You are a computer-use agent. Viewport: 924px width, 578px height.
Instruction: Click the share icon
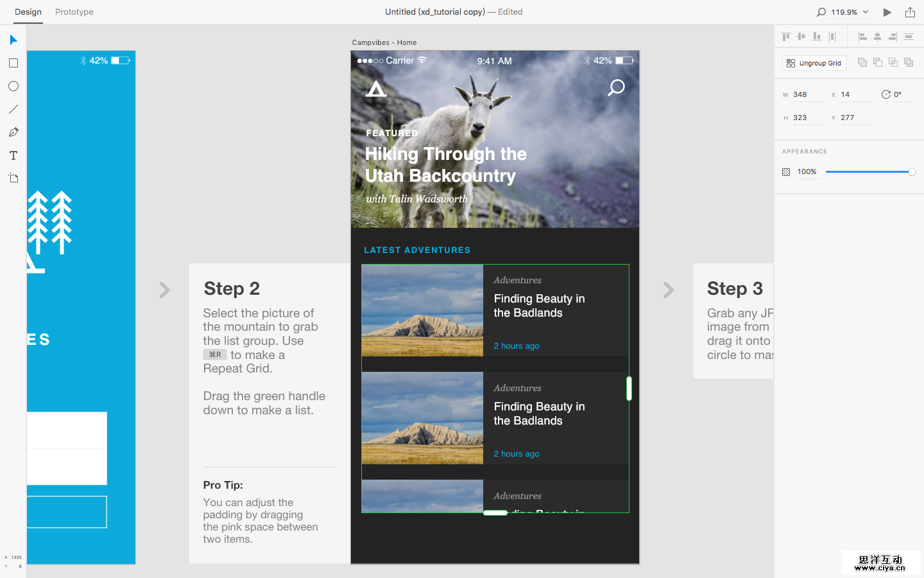point(910,12)
